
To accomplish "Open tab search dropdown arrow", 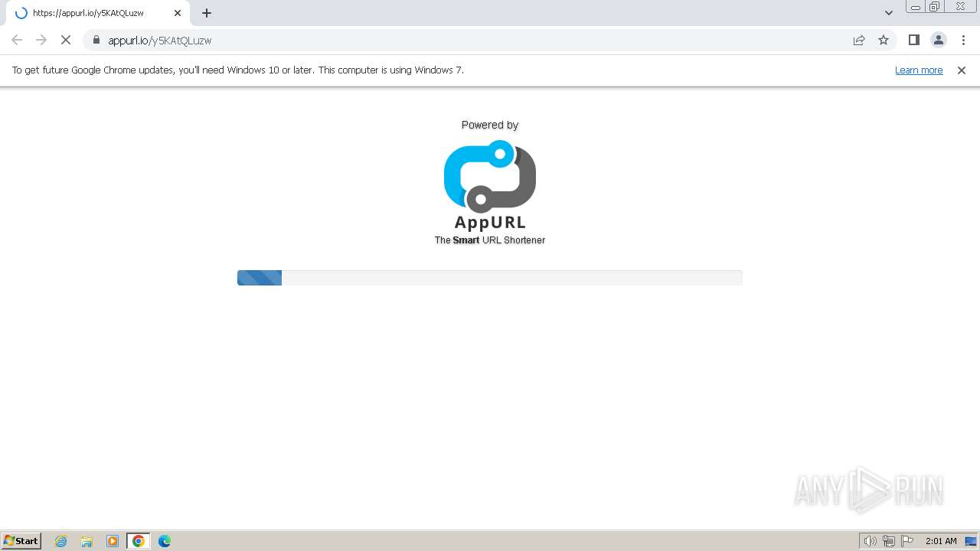I will point(889,13).
